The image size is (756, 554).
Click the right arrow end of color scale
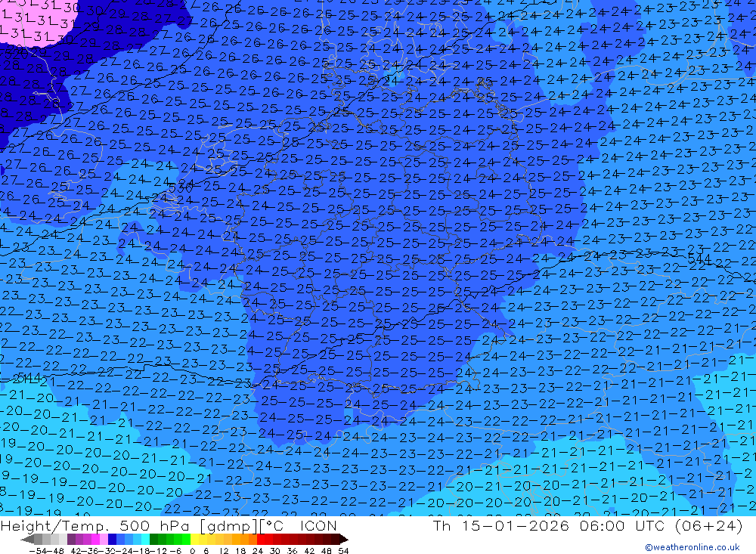pos(344,539)
